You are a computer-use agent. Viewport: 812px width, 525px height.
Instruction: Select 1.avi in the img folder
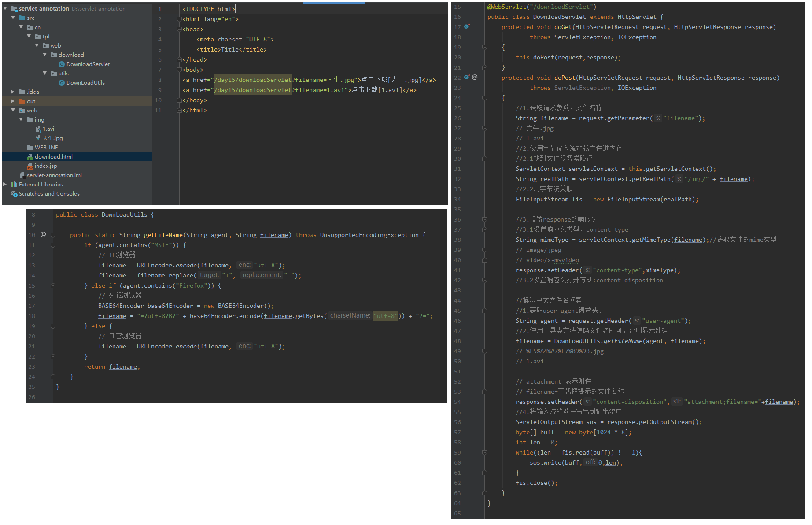tap(48, 129)
